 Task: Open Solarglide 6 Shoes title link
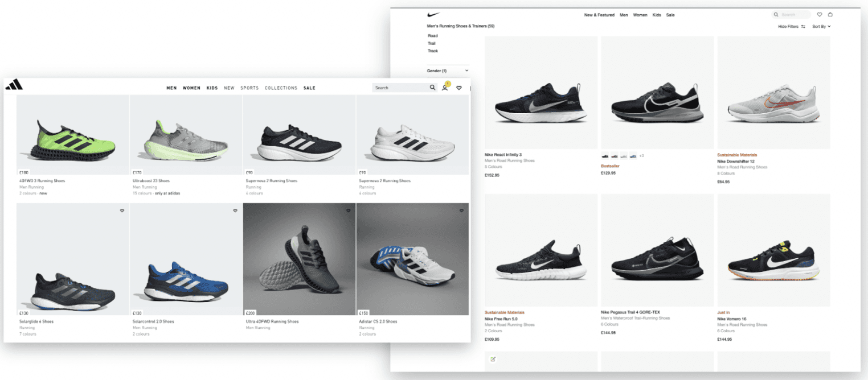[36, 321]
